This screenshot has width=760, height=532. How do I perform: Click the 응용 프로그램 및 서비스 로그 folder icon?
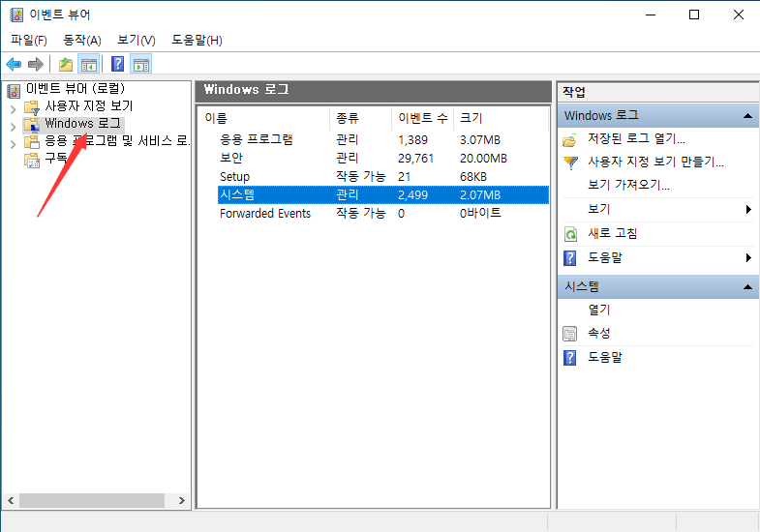point(32,142)
